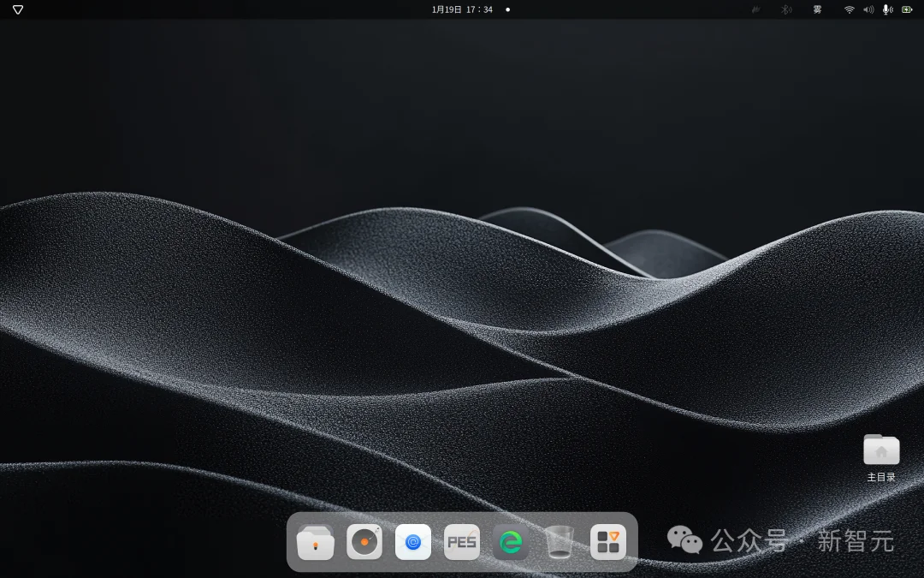Click the notification dot next to the clock
Viewport: 924px width, 578px height.
pyautogui.click(x=507, y=9)
